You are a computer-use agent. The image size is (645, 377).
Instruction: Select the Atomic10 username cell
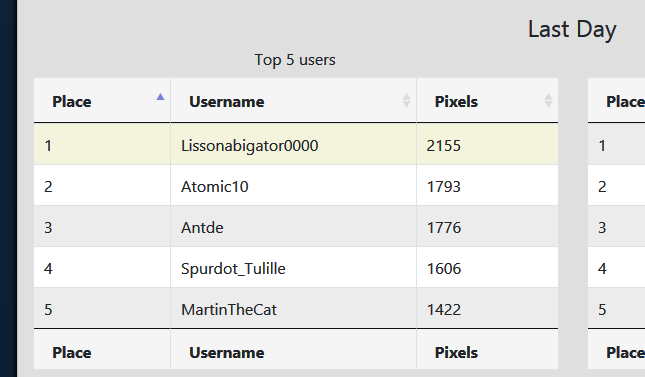tap(294, 187)
